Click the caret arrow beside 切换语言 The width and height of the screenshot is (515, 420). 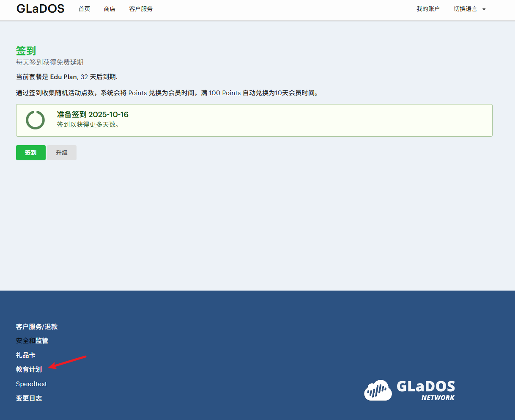point(484,9)
